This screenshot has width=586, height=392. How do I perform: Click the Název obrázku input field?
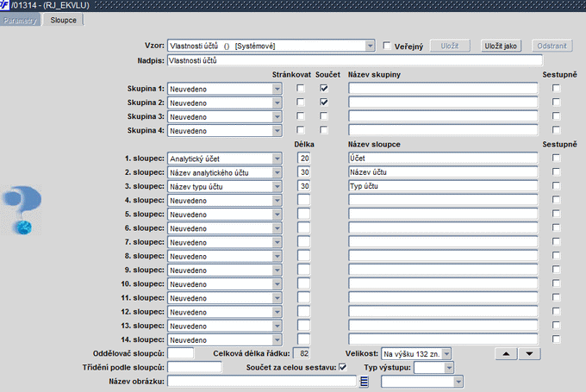tap(262, 381)
